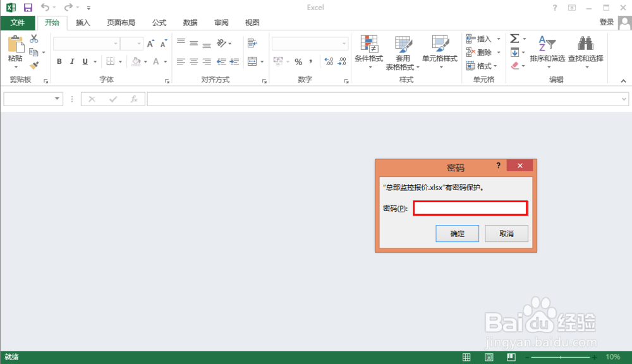Click the 增加小数位数 (Increase Decimal) icon
The height and width of the screenshot is (364, 632).
pos(329,61)
